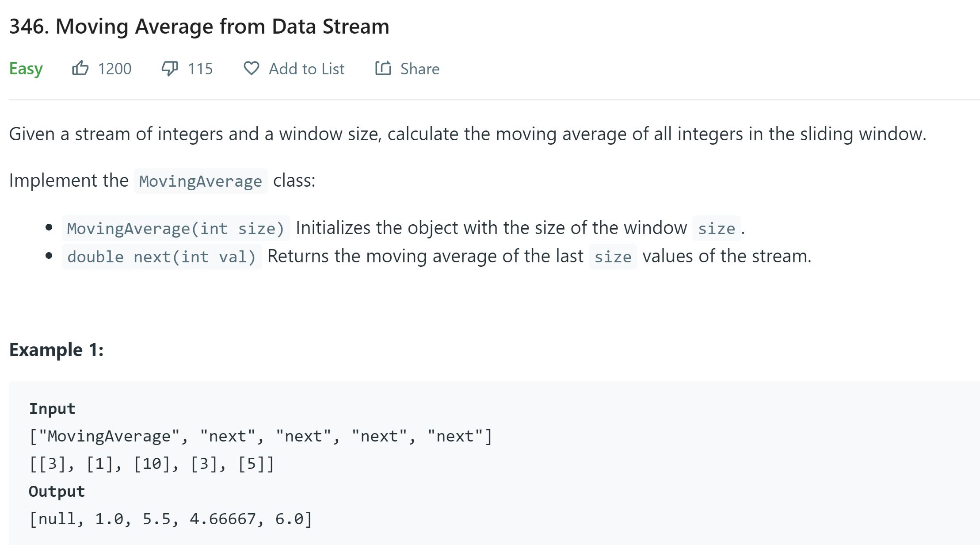The height and width of the screenshot is (545, 980).
Task: Click the double next(int val) method snippet
Action: click(162, 257)
